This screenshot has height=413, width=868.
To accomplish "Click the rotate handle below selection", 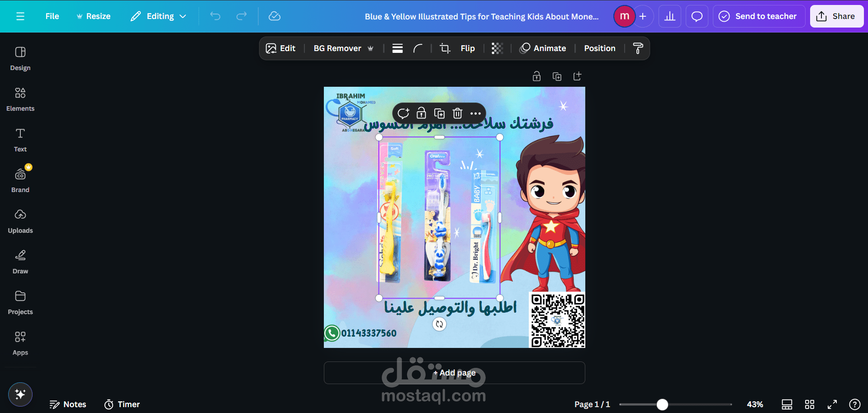I will pyautogui.click(x=439, y=324).
